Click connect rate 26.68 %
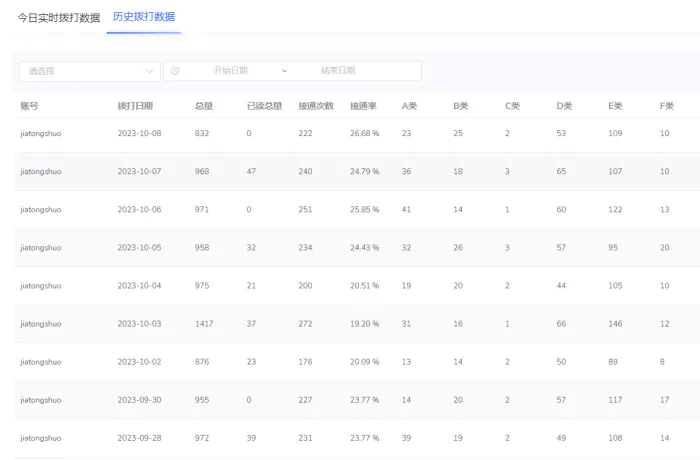Viewport: 700px width, 460px height. pyautogui.click(x=365, y=133)
